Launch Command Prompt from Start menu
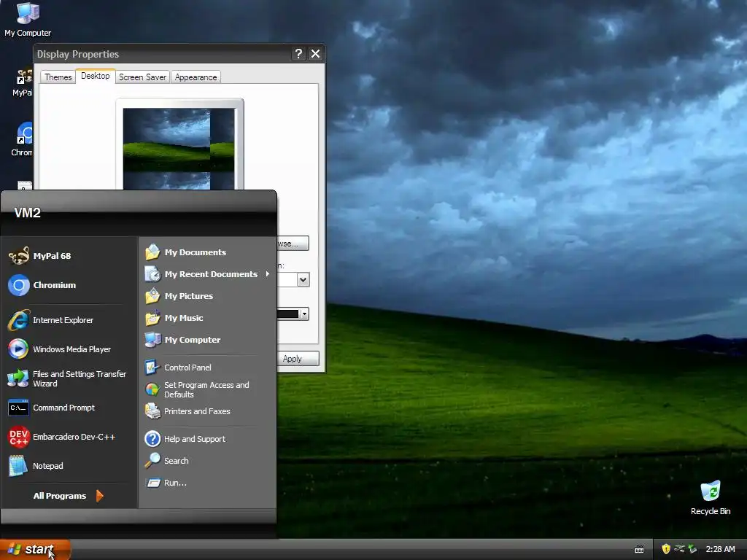The image size is (747, 560). [x=52, y=408]
